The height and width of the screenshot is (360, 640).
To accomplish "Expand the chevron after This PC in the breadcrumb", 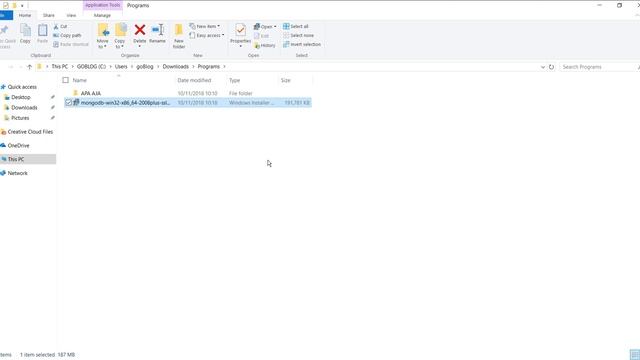I will (x=73, y=67).
